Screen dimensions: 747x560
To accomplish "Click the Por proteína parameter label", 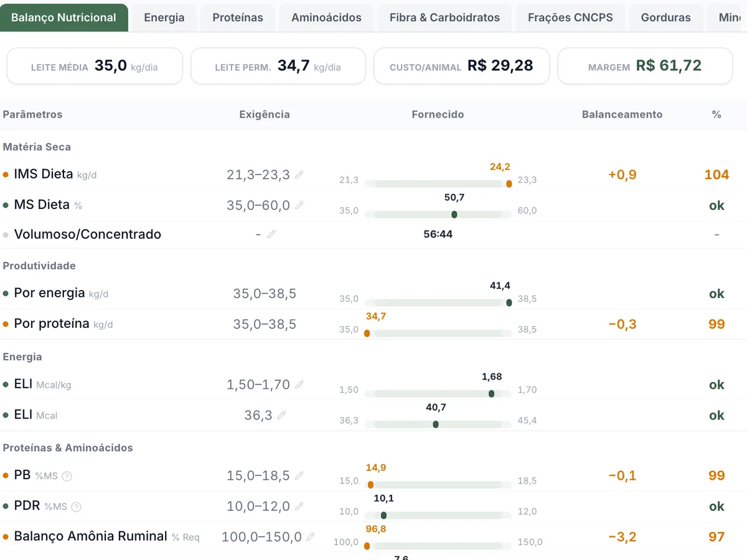I will click(52, 324).
